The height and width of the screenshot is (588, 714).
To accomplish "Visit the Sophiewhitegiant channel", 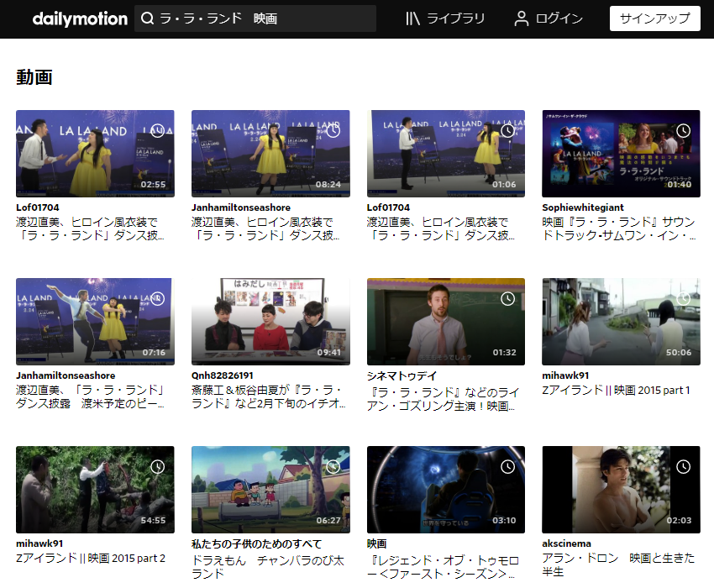I will coord(583,207).
